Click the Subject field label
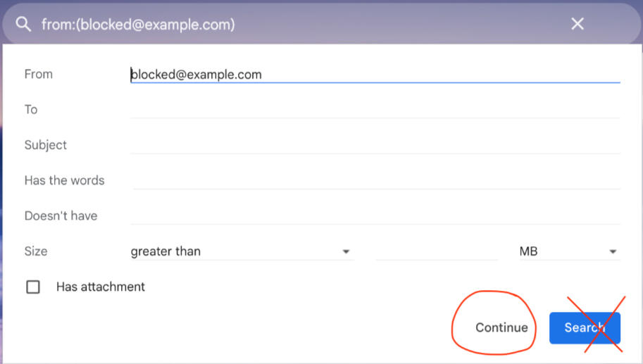Screen dimensions: 643x364 click(46, 145)
